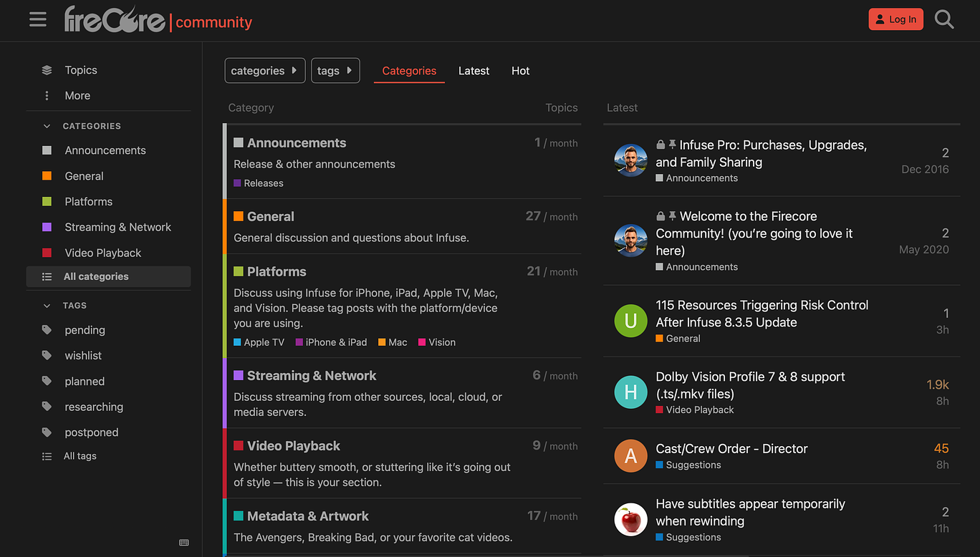The width and height of the screenshot is (980, 557).
Task: Click avatar beside Welcome to Firecore topic
Action: pos(630,241)
